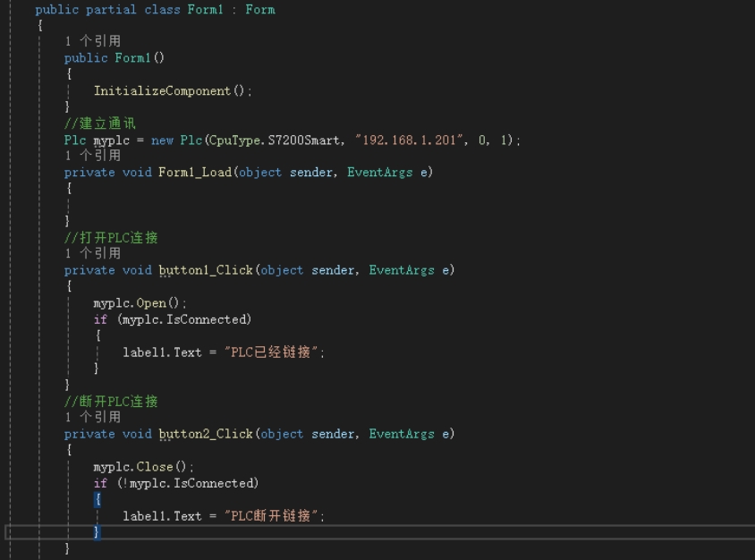
Task: Click the myplc variable declaration name
Action: (111, 140)
